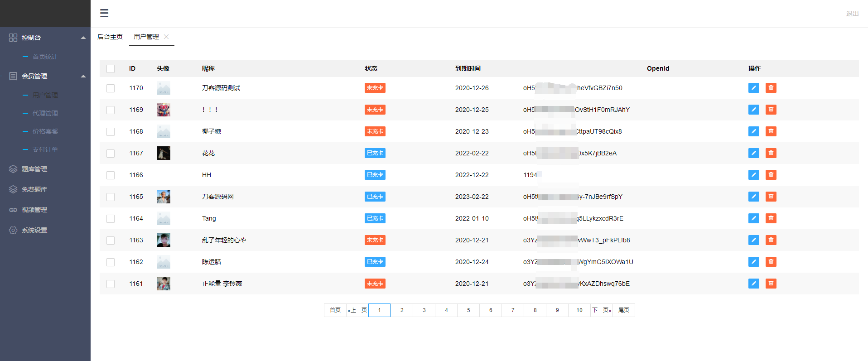Image resolution: width=868 pixels, height=361 pixels.
Task: Delete user 1163 with trash icon
Action: point(771,240)
